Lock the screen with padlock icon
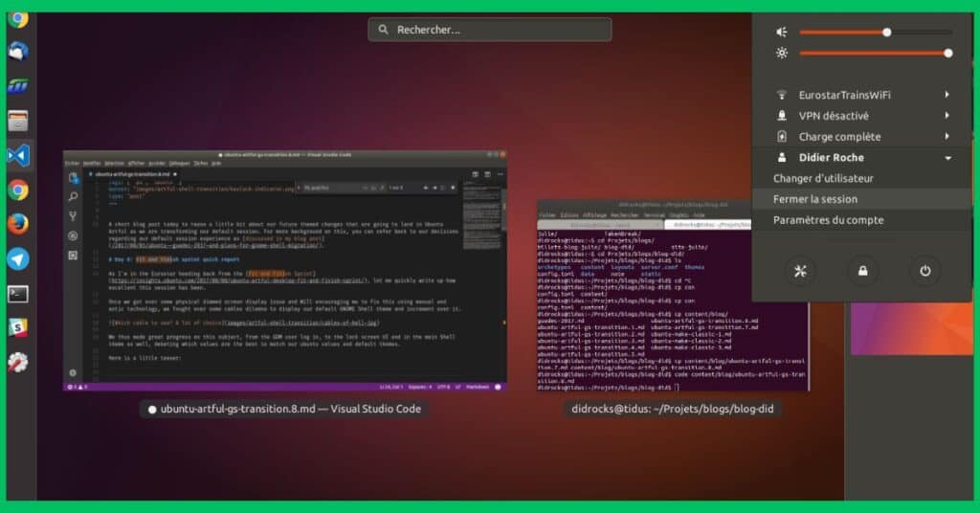The width and height of the screenshot is (980, 513). tap(862, 271)
